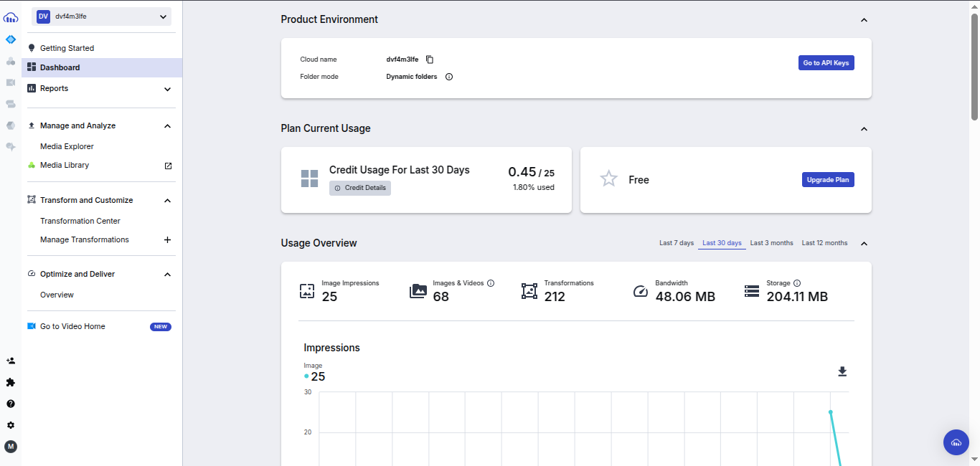Open the floating Cloudinary assistant button
Screen dimensions: 980x466
(x=956, y=442)
